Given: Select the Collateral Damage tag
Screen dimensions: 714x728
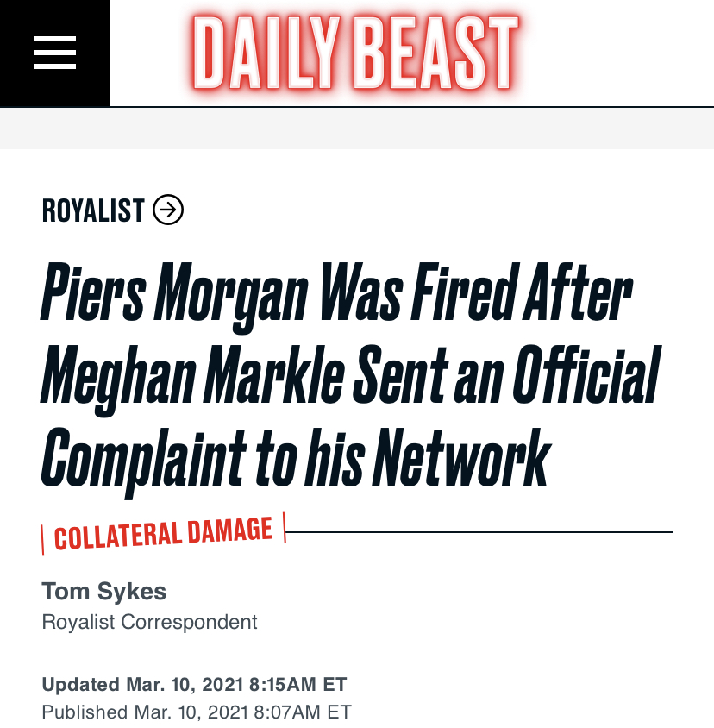Looking at the screenshot, I should point(163,532).
